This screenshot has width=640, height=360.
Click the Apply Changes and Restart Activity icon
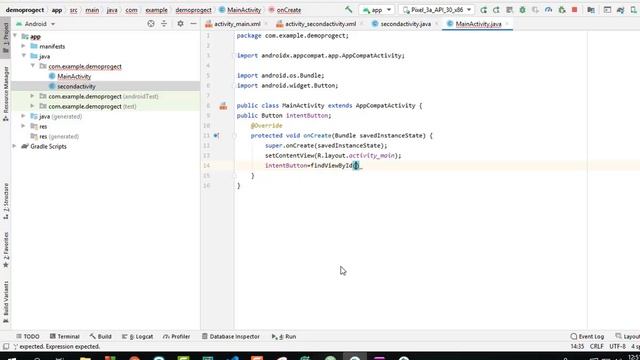(496, 9)
